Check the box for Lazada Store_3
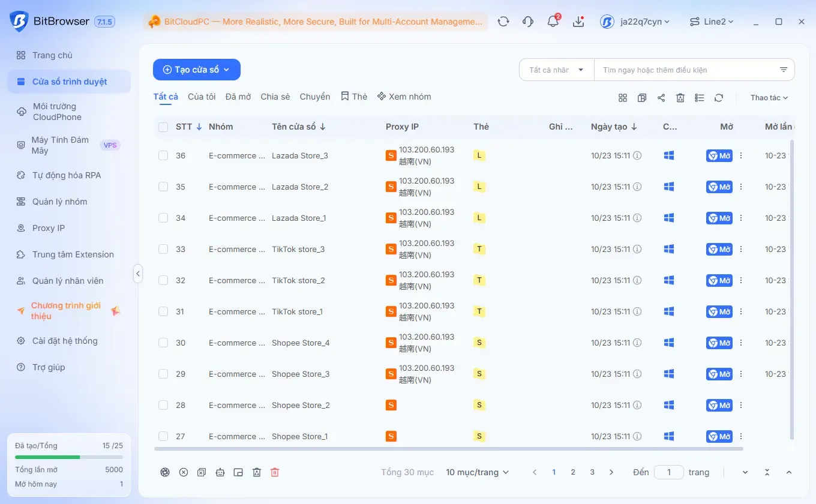 click(163, 155)
